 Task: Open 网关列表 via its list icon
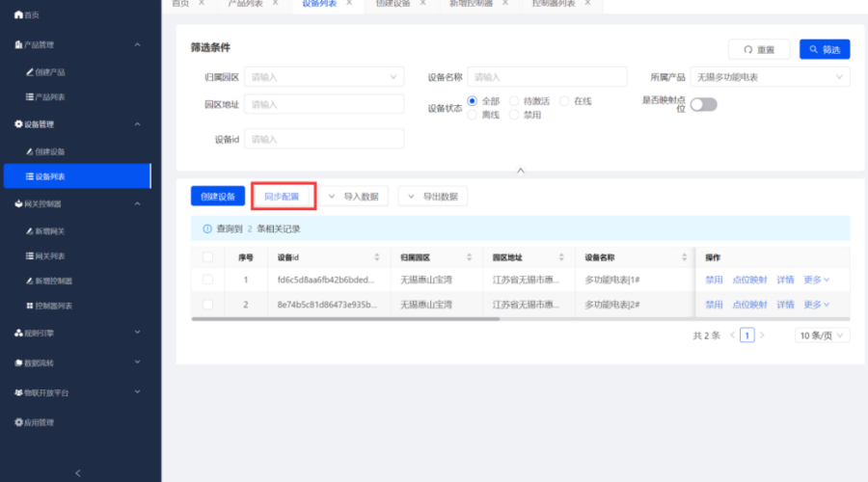pos(30,255)
